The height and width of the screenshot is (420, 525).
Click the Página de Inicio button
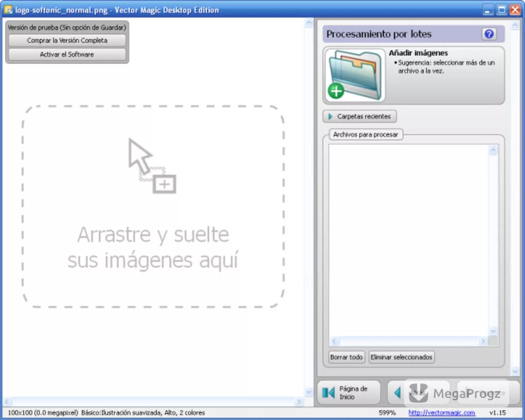[x=349, y=393]
